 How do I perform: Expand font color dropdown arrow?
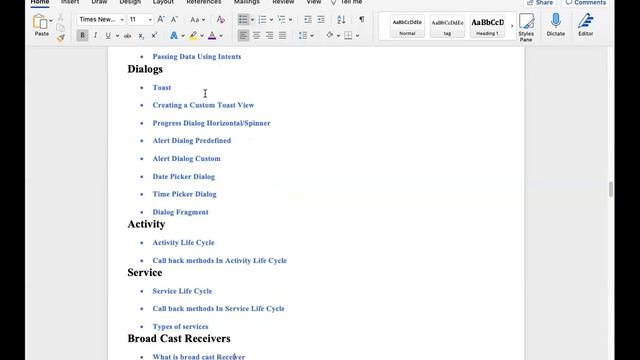221,36
